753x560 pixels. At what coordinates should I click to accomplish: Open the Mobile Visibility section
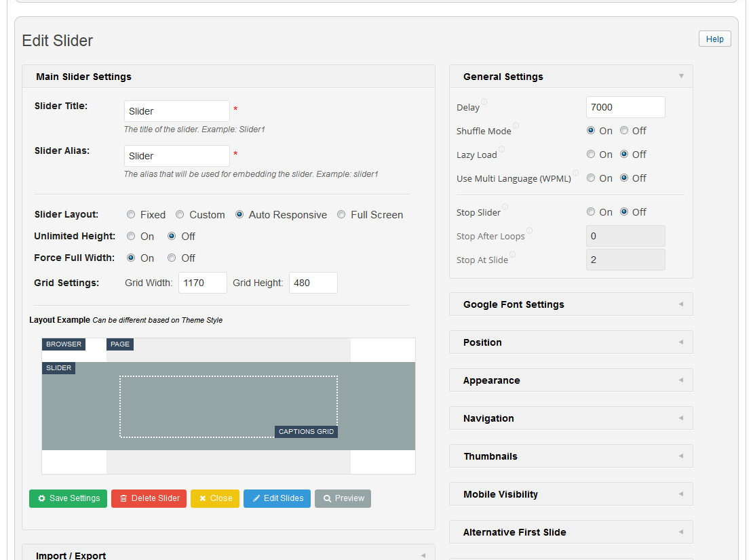(x=571, y=494)
